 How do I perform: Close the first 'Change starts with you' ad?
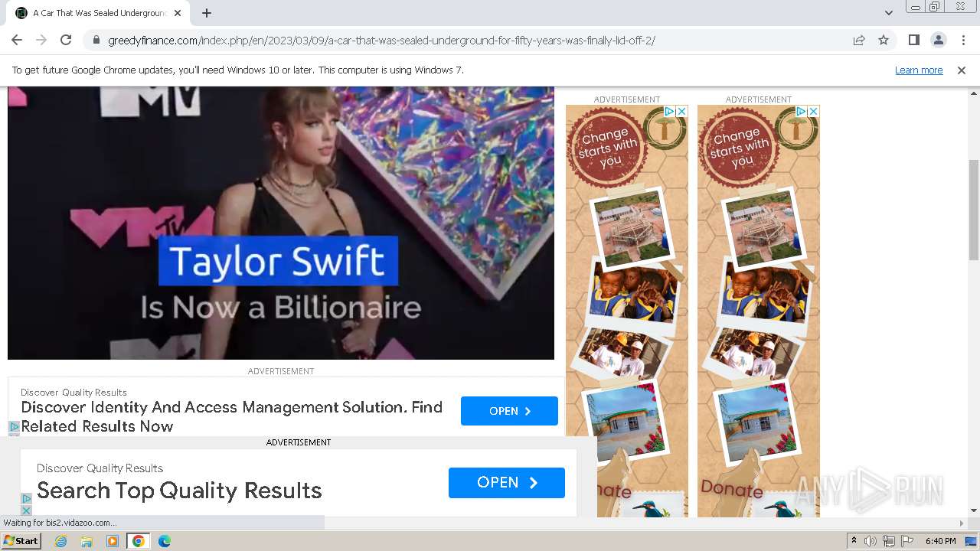pyautogui.click(x=681, y=111)
